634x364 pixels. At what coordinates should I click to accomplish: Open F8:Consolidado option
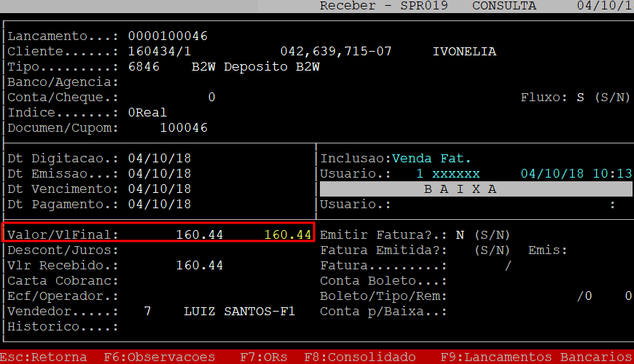point(360,357)
